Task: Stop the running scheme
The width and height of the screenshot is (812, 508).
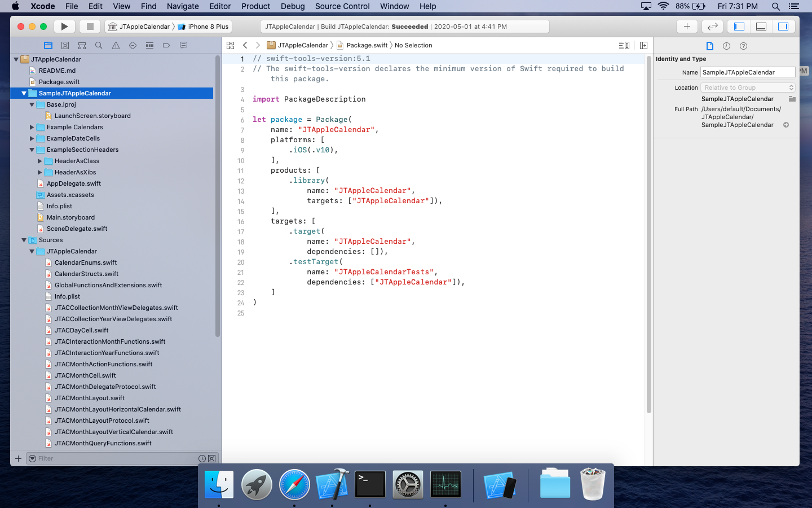Action: pos(90,27)
